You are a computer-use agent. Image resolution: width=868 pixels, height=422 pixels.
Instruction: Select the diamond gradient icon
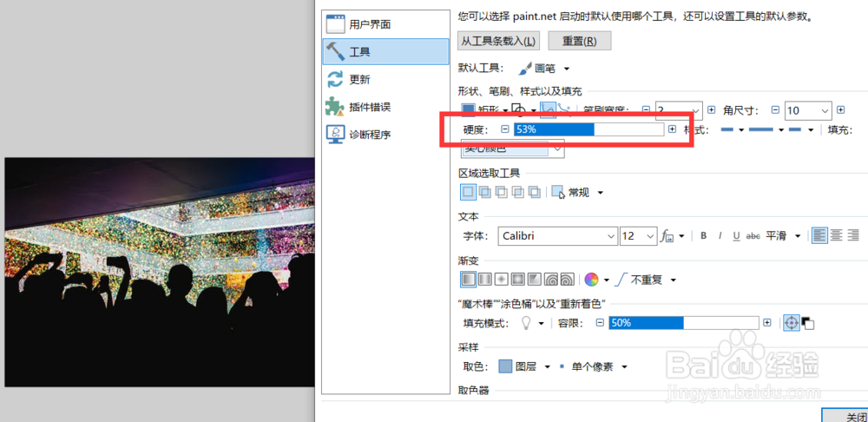pos(502,280)
